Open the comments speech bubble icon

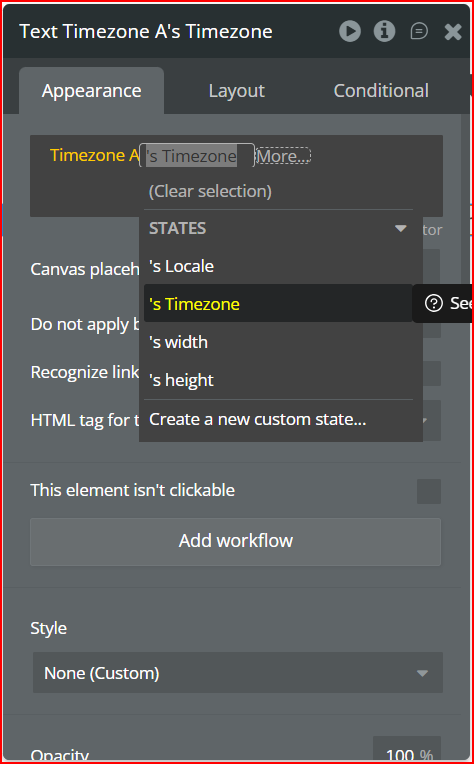[419, 32]
